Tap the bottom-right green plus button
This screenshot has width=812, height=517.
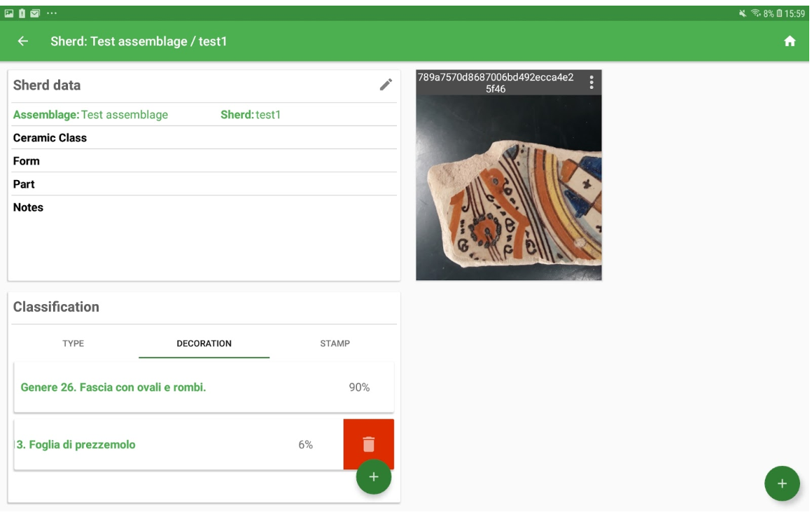782,483
